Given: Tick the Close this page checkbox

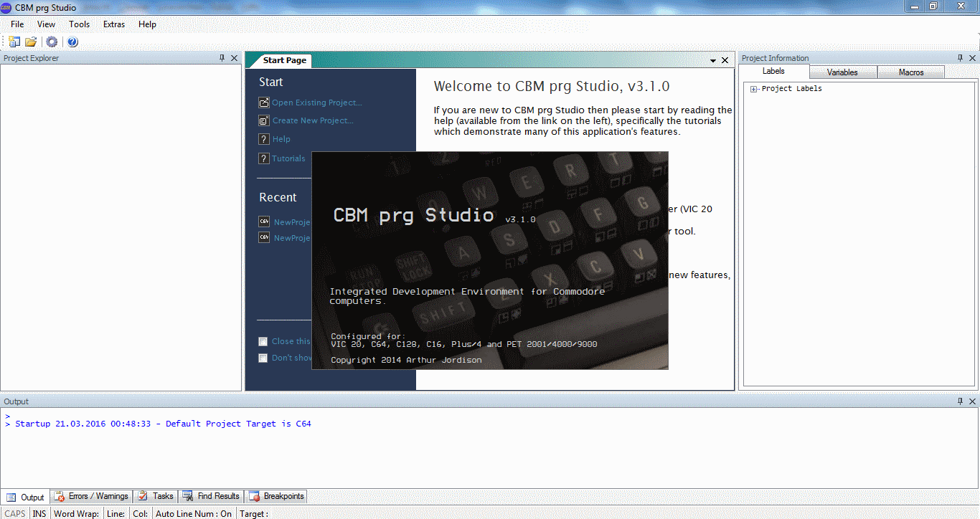Looking at the screenshot, I should tap(263, 341).
